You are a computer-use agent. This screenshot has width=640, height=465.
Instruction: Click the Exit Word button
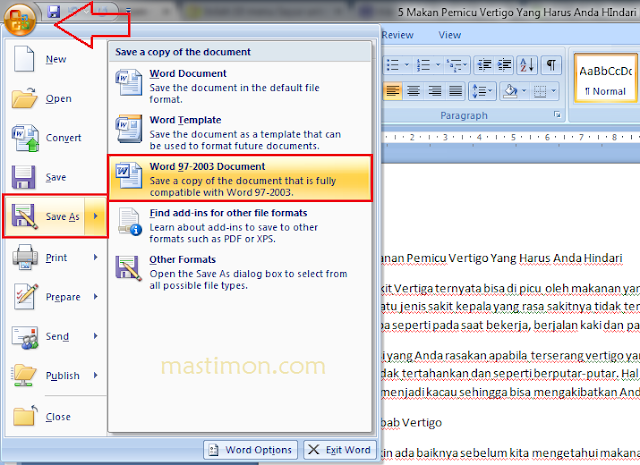pos(340,450)
